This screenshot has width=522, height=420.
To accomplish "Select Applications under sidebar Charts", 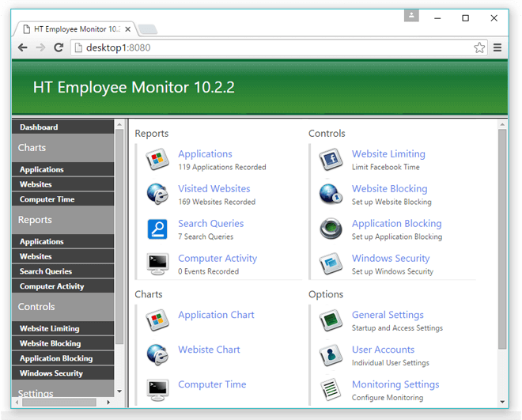I will (x=63, y=169).
